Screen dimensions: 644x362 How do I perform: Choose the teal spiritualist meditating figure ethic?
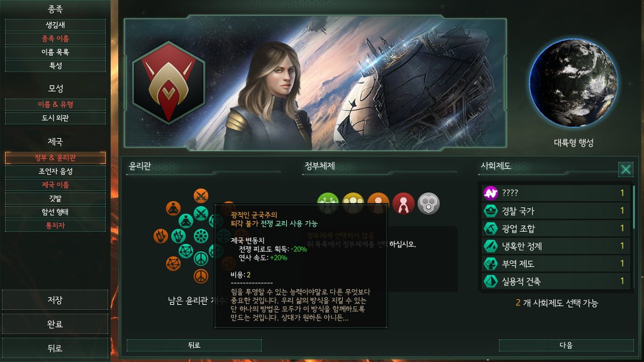click(186, 221)
